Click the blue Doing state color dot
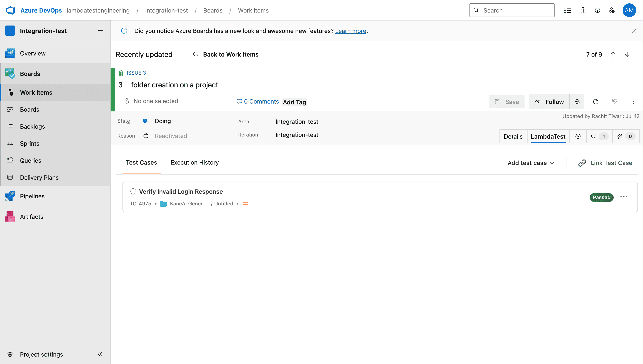The image size is (643, 364). tap(145, 121)
